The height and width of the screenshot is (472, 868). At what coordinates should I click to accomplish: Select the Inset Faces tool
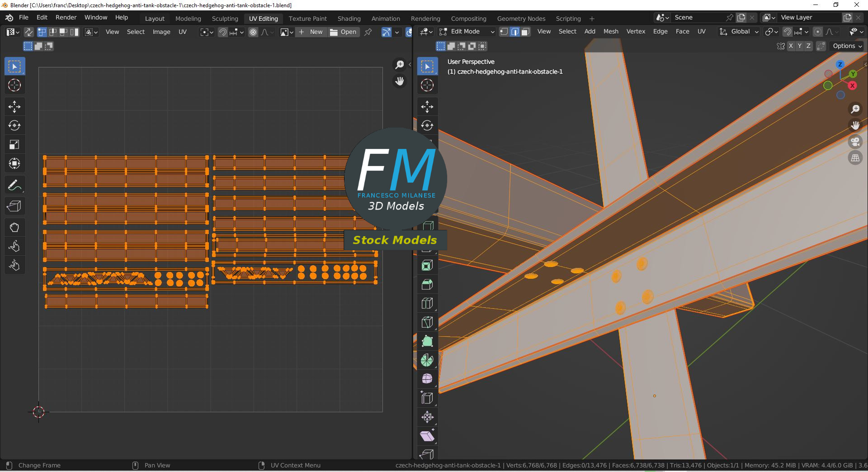(x=427, y=266)
